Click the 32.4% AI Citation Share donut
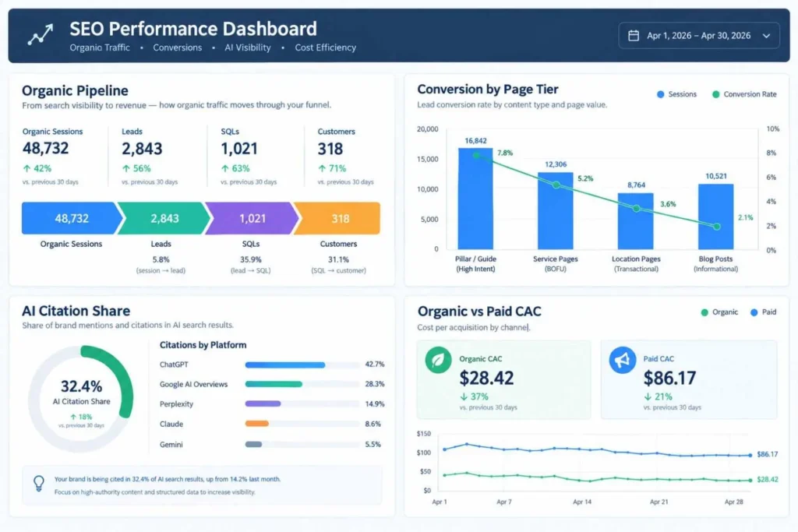798x532 pixels. click(81, 399)
